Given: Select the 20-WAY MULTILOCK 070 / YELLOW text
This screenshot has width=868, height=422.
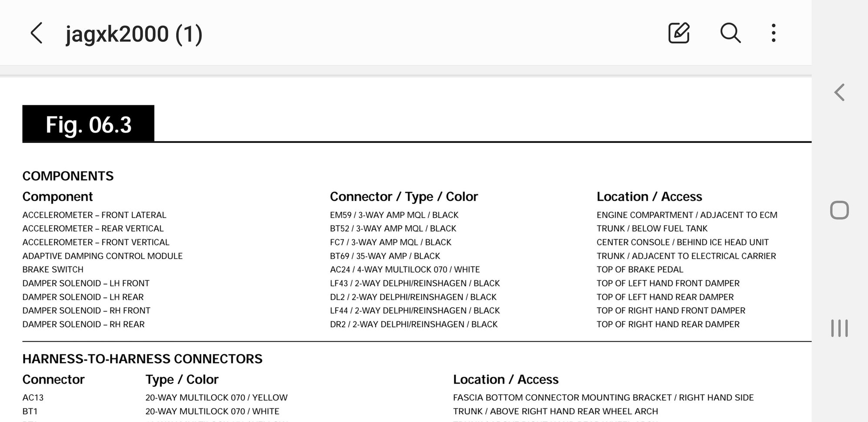Looking at the screenshot, I should coord(216,398).
